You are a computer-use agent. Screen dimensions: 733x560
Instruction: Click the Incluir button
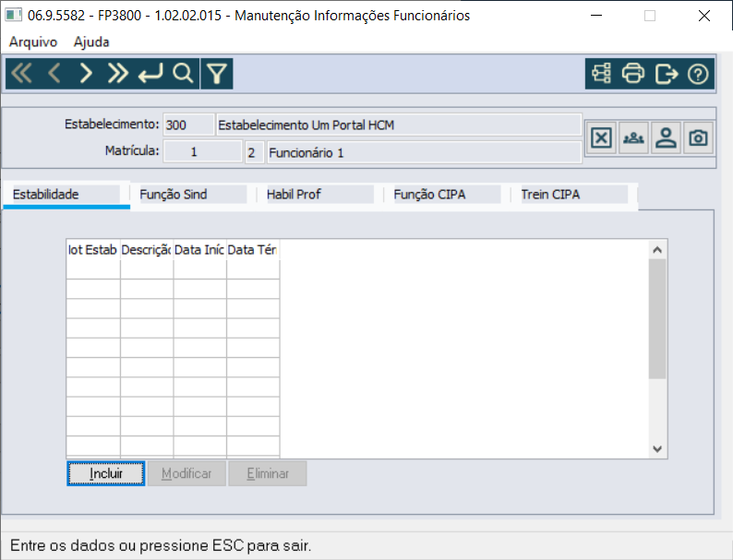point(106,473)
